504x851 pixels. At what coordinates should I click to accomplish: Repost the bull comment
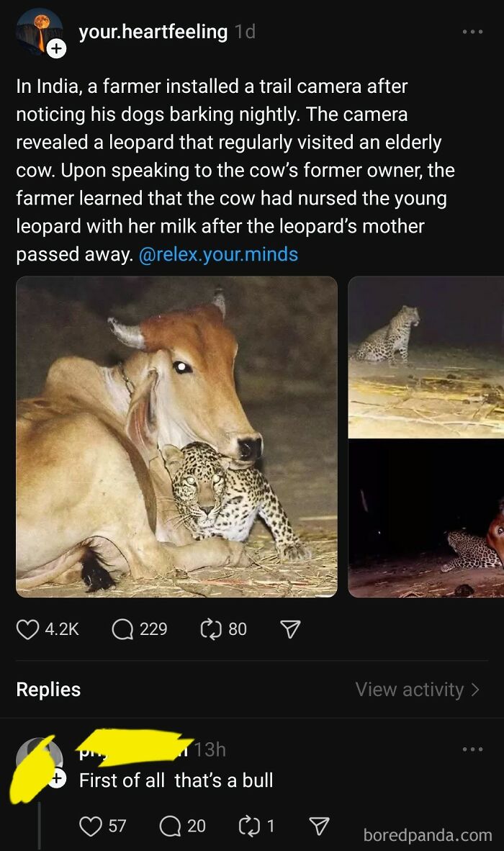click(x=249, y=827)
